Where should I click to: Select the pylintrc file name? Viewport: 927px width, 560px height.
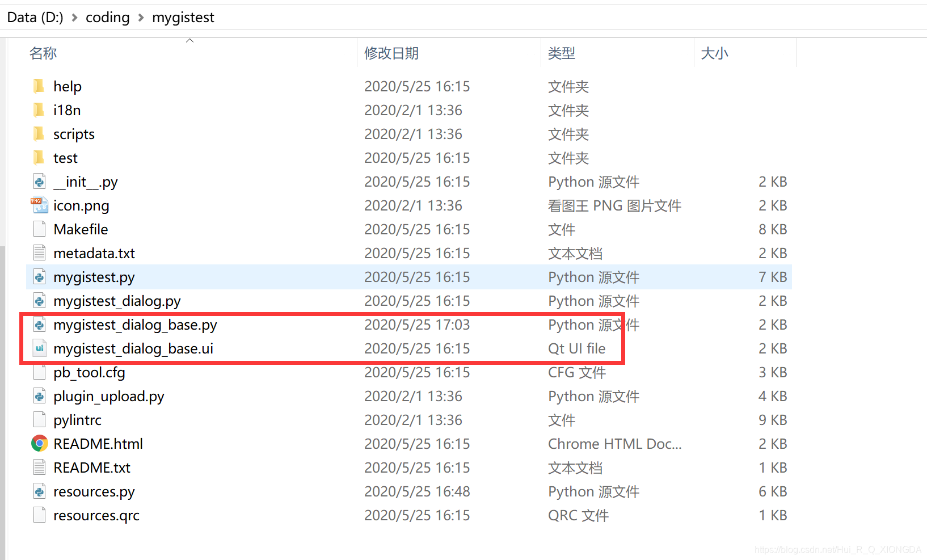[x=77, y=420]
